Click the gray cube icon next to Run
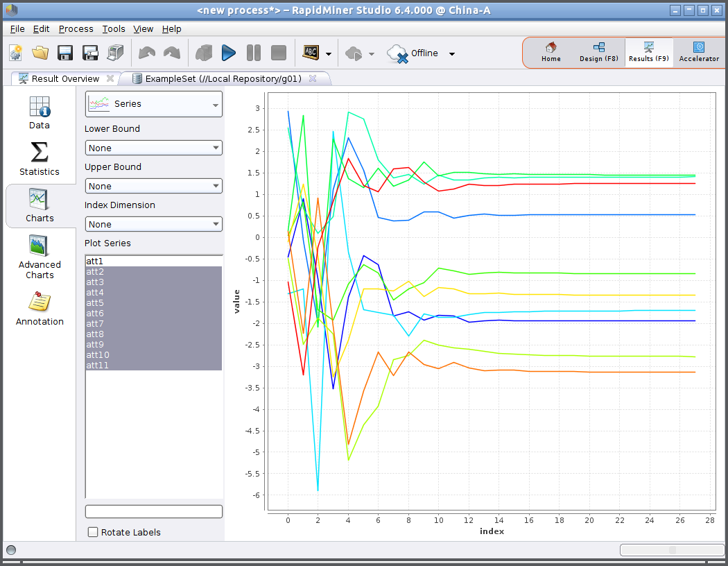The image size is (728, 566). [x=203, y=53]
